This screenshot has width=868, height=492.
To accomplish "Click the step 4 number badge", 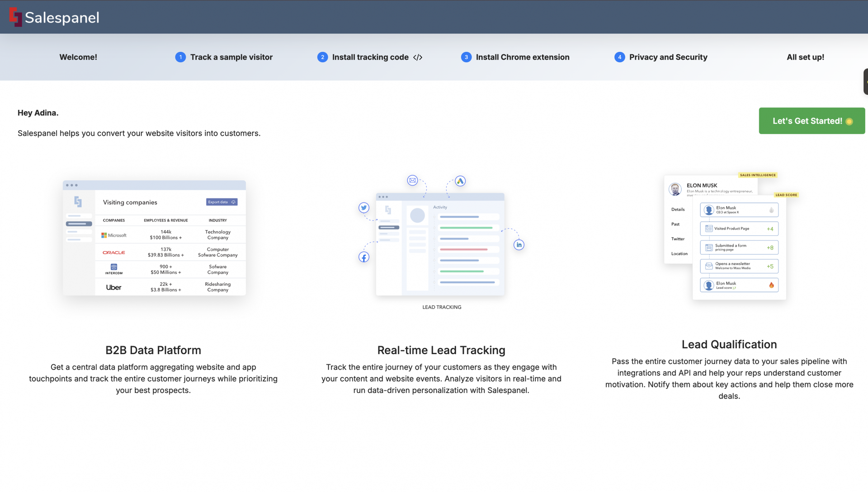I will pyautogui.click(x=619, y=57).
